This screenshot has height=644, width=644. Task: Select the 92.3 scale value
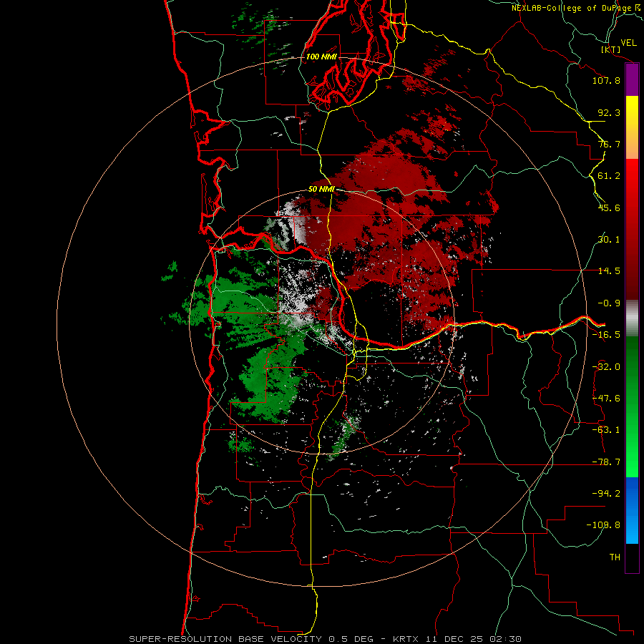[609, 112]
